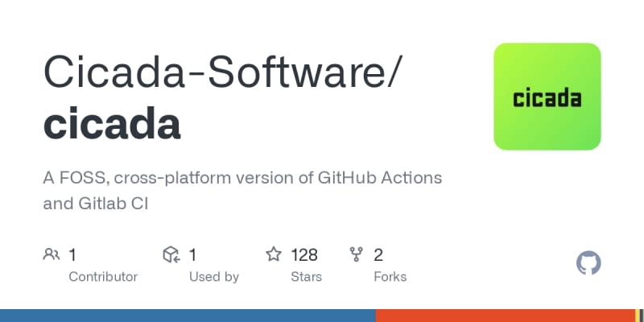This screenshot has height=322, width=644.
Task: Click the small yellow language bar segment
Action: [635, 316]
